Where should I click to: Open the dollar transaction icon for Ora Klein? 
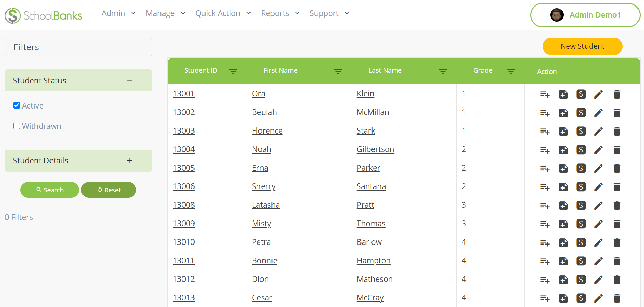[581, 94]
